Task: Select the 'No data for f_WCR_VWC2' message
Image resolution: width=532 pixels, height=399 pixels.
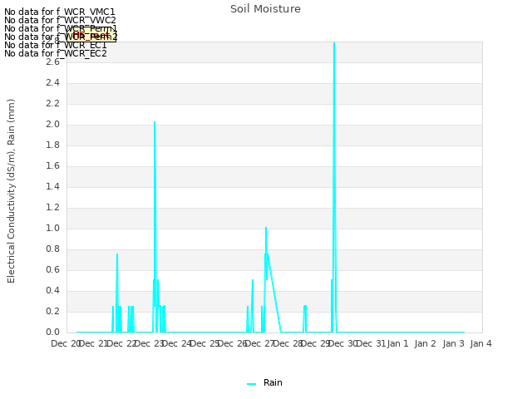Action: click(x=60, y=20)
